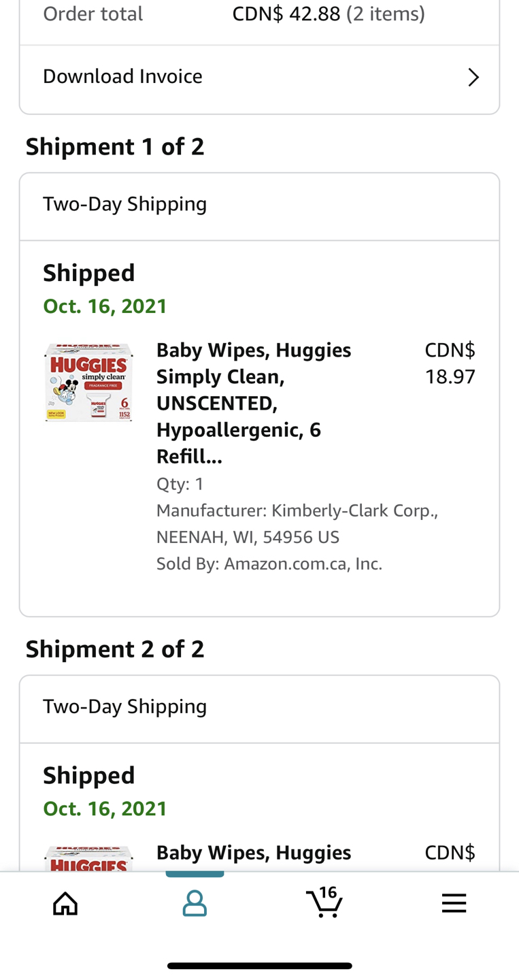Viewport: 519px width, 980px height.
Task: Select Oct. 16, 2021 date in Shipment 2
Action: tap(105, 808)
